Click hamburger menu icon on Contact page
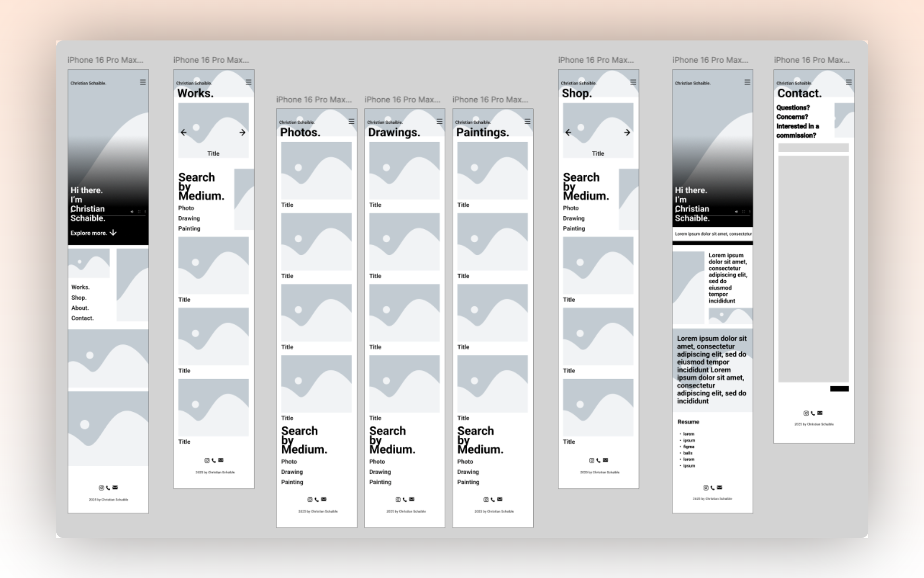The height and width of the screenshot is (578, 924). tap(849, 82)
